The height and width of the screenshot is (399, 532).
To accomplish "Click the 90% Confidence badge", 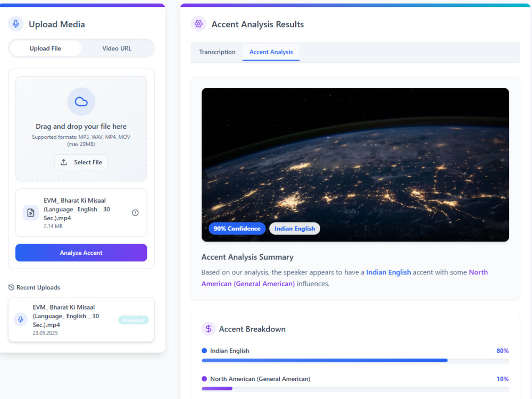I will (237, 229).
